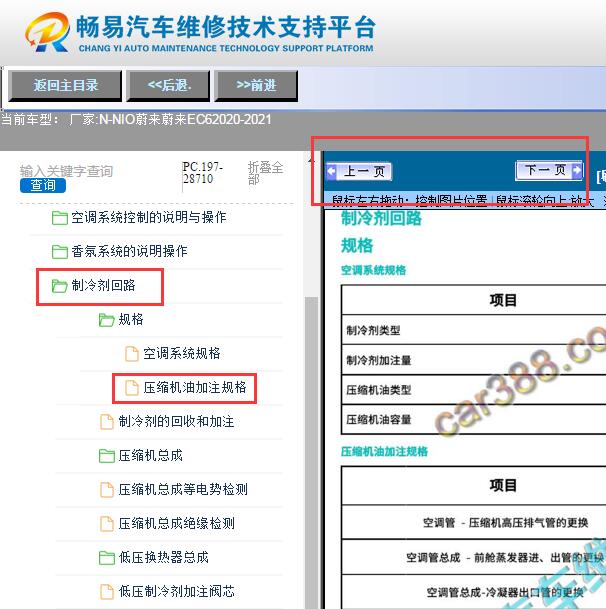This screenshot has height=609, width=606.
Task: Collapse the open folder icon of 制冷剂回路
Action: (x=59, y=286)
